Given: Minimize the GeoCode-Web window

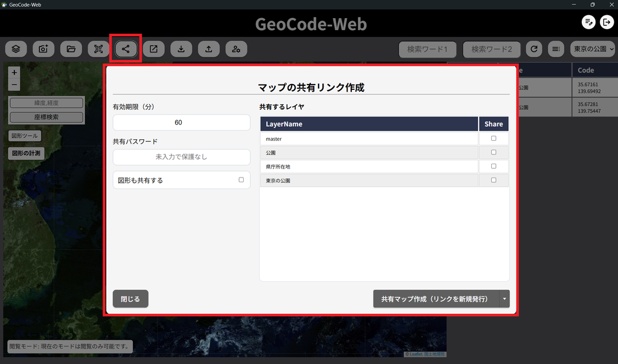Looking at the screenshot, I should coord(574,4).
